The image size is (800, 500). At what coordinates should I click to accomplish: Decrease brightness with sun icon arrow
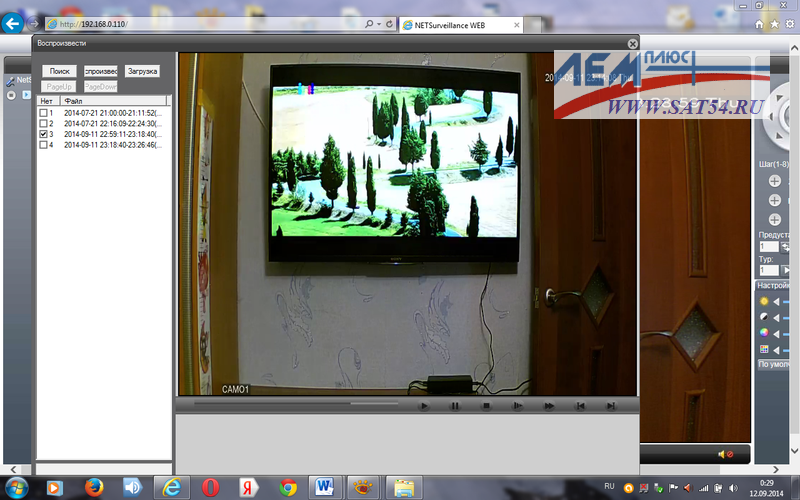pyautogui.click(x=777, y=302)
